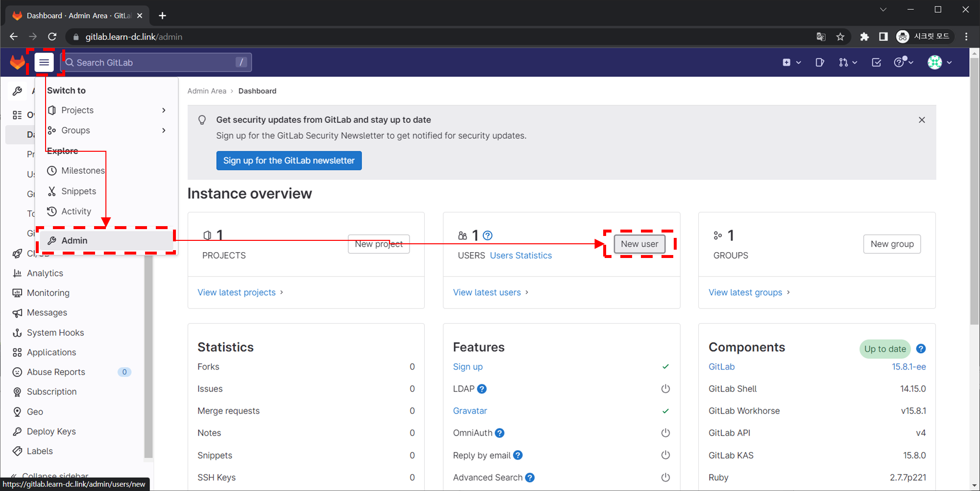Open the To-Do list checkmark icon

877,62
